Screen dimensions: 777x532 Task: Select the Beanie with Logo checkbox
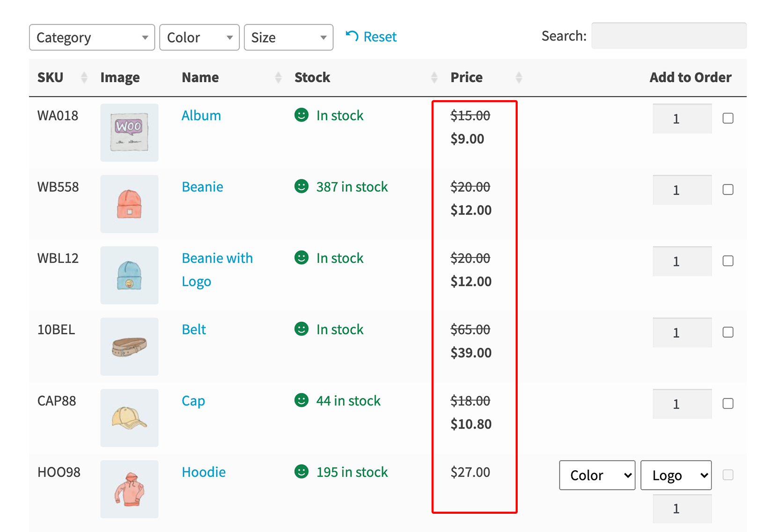click(x=728, y=261)
